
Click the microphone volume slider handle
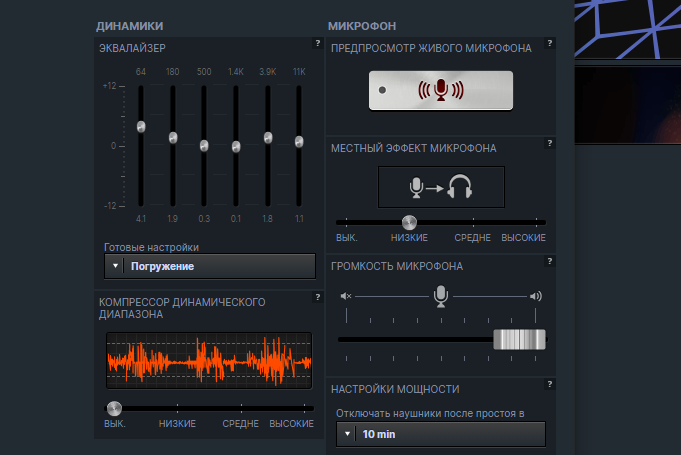click(x=519, y=340)
